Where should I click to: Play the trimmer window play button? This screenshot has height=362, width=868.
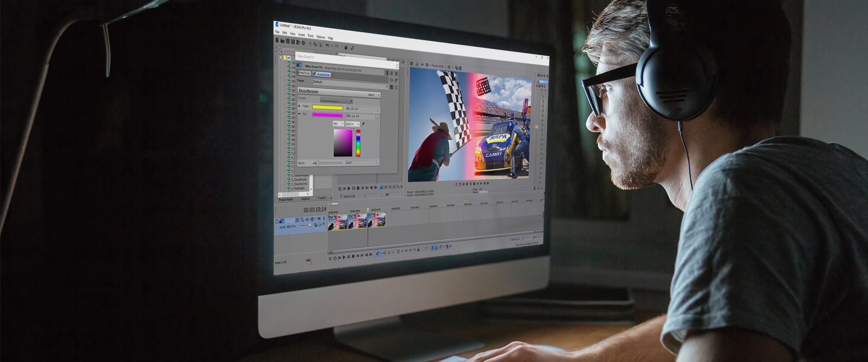[349, 188]
